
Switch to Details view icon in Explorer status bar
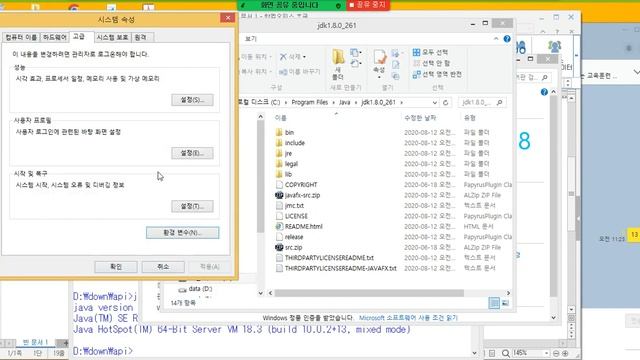point(494,303)
